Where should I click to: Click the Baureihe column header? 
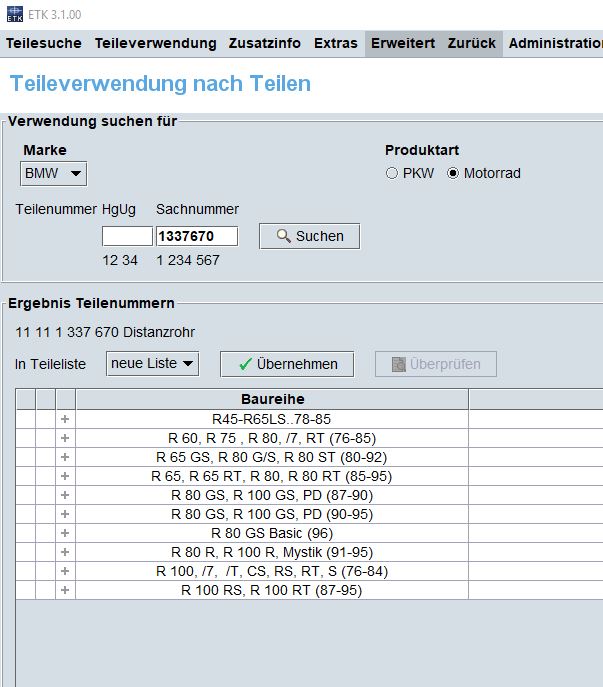272,400
